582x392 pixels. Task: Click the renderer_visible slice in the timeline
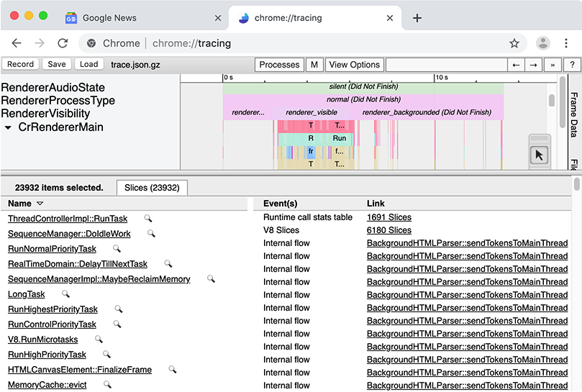[x=312, y=112]
